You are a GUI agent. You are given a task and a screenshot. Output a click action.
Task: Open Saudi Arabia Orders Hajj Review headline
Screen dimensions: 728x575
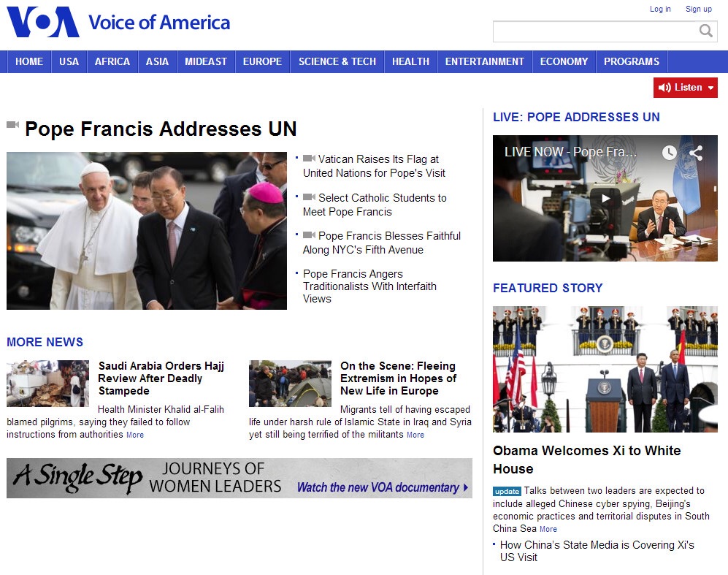161,378
